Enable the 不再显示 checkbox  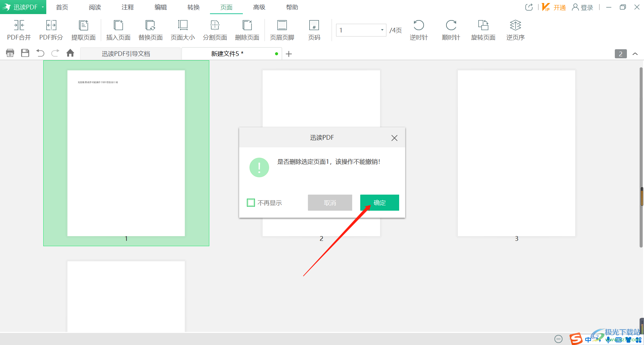click(x=251, y=203)
